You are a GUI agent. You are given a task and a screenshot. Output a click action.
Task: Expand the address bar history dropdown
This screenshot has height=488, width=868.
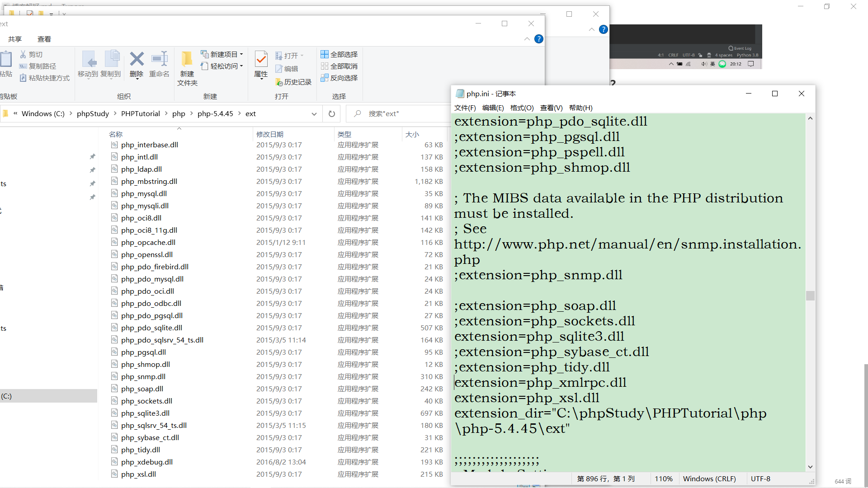[x=314, y=114]
